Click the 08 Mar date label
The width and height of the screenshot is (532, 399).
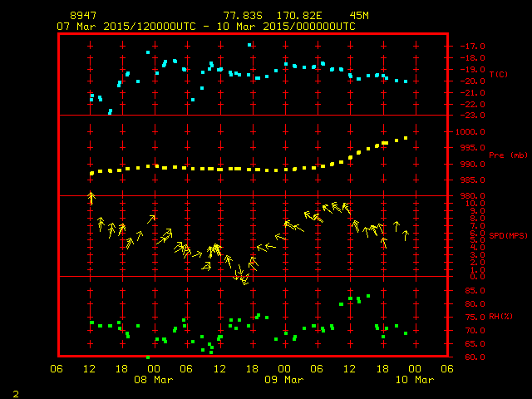(x=153, y=379)
